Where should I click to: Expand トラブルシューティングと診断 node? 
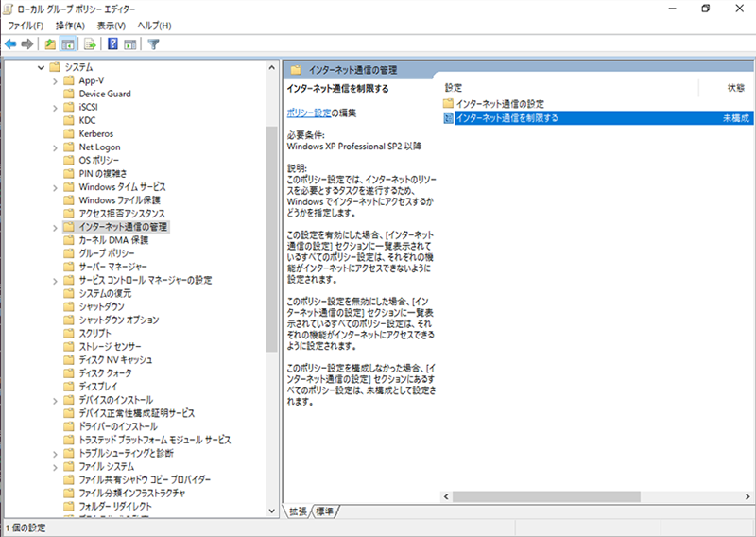coord(56,454)
